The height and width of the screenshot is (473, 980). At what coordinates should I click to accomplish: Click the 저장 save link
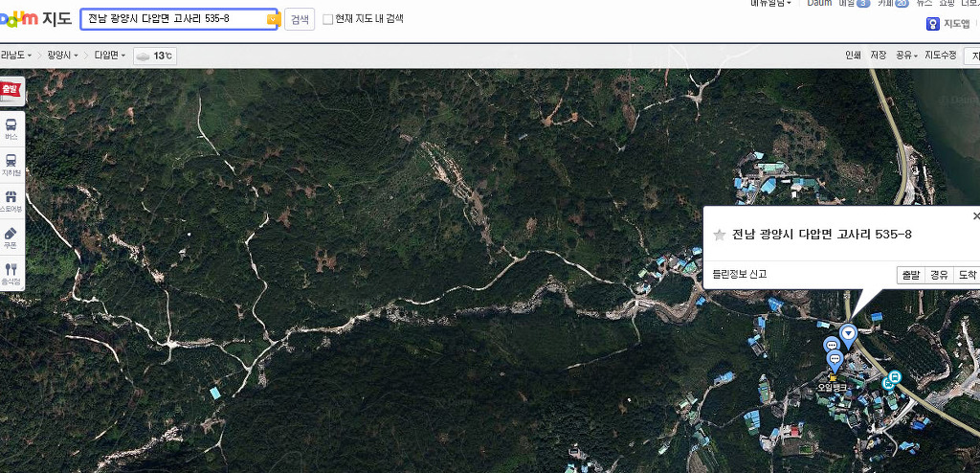pos(879,56)
